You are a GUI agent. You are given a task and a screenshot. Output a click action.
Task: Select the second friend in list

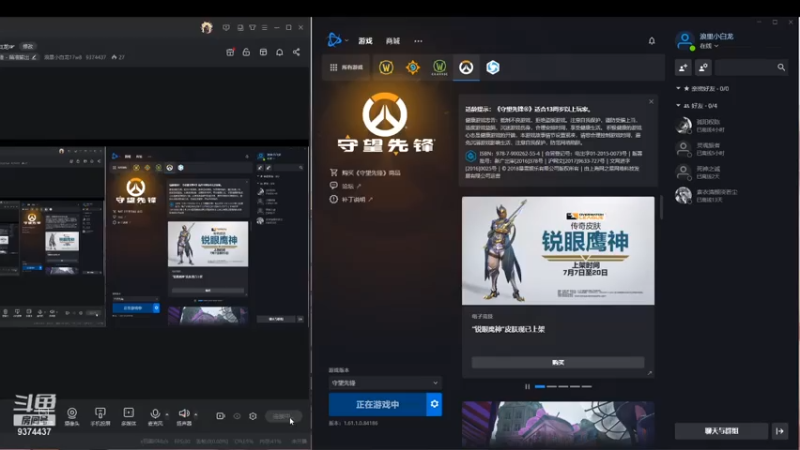tap(730, 149)
